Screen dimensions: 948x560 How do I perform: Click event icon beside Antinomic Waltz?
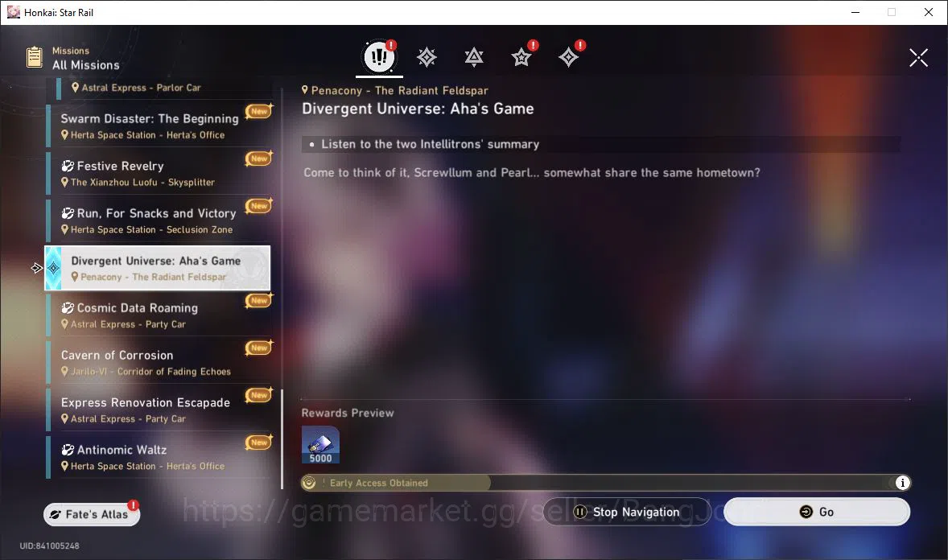68,450
